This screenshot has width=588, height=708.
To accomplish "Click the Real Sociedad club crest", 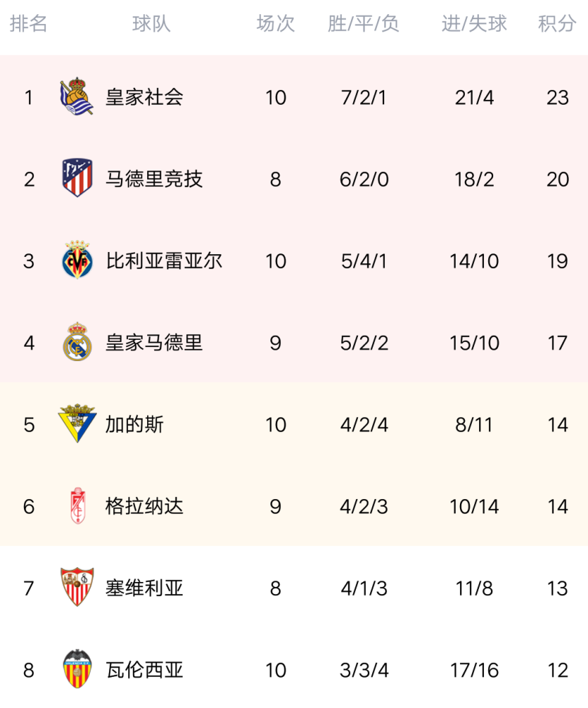I will (x=76, y=96).
